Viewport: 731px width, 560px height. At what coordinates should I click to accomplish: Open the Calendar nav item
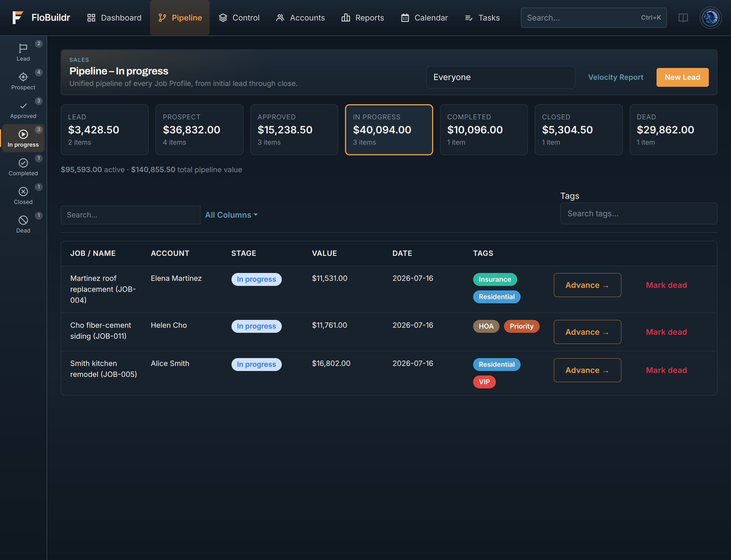[x=424, y=18]
